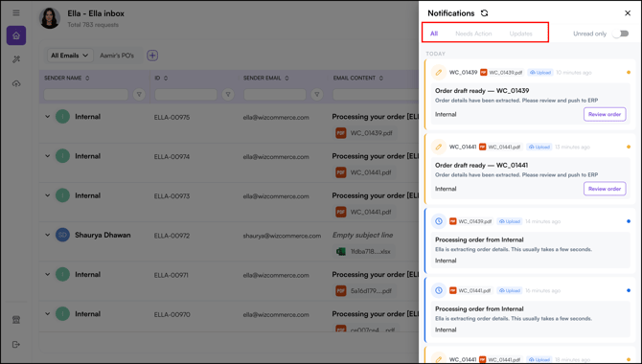The height and width of the screenshot is (364, 642).
Task: Expand row ELLA-00973
Action: coord(48,195)
